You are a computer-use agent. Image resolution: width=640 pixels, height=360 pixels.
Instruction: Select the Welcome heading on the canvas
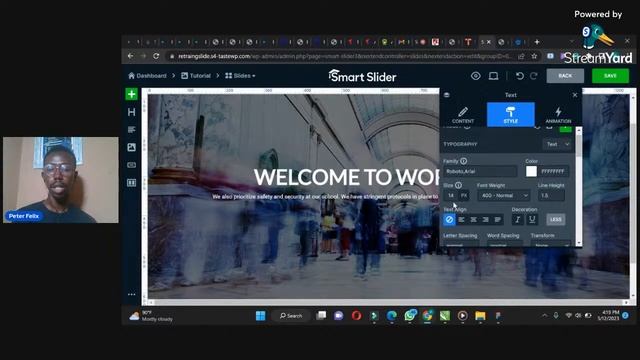(346, 177)
